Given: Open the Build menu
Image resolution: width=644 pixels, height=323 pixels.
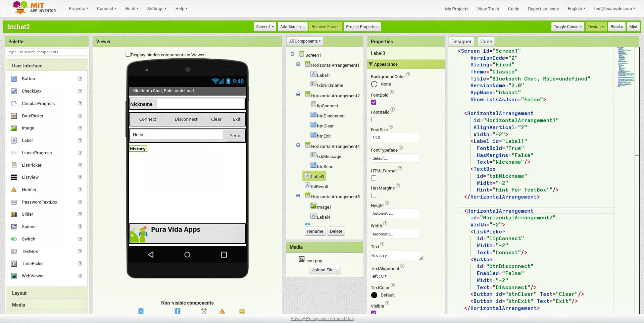Looking at the screenshot, I should (132, 9).
